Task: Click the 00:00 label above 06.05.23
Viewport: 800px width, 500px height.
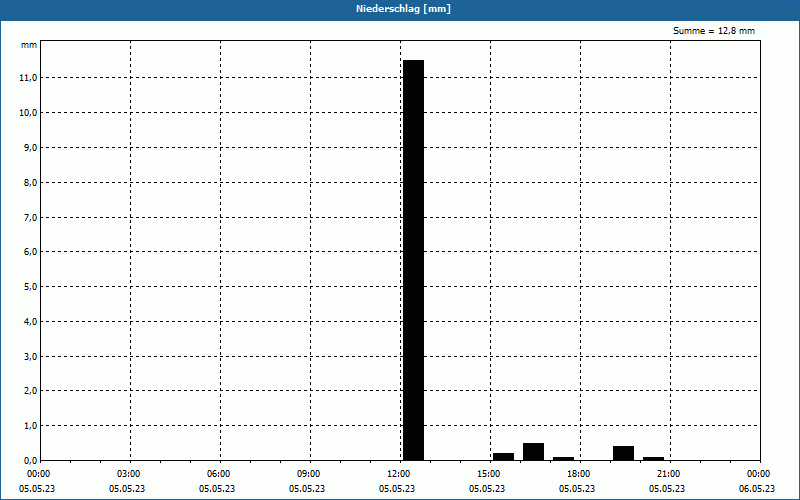Action: click(760, 474)
